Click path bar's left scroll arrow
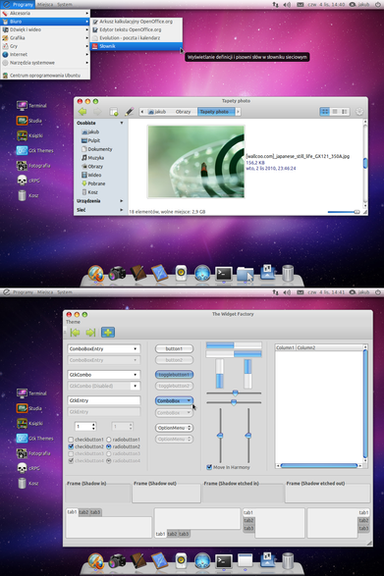This screenshot has width=384, height=576. pos(142,112)
